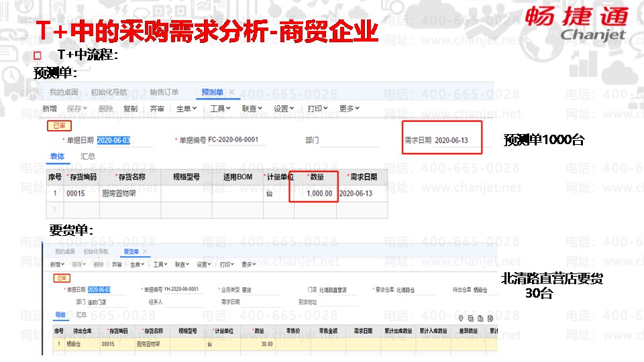644x362 pixels.
Task: Click the 经手人 field
Action: (x=183, y=302)
